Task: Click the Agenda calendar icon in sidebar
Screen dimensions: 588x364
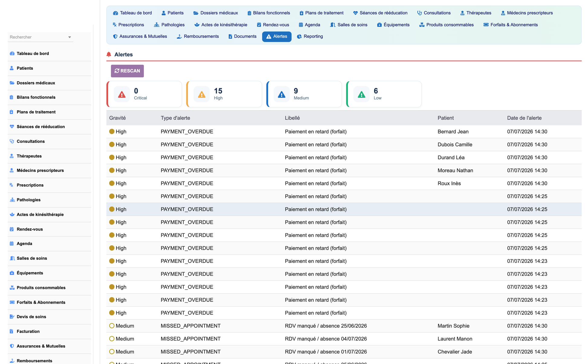Action: click(x=12, y=243)
